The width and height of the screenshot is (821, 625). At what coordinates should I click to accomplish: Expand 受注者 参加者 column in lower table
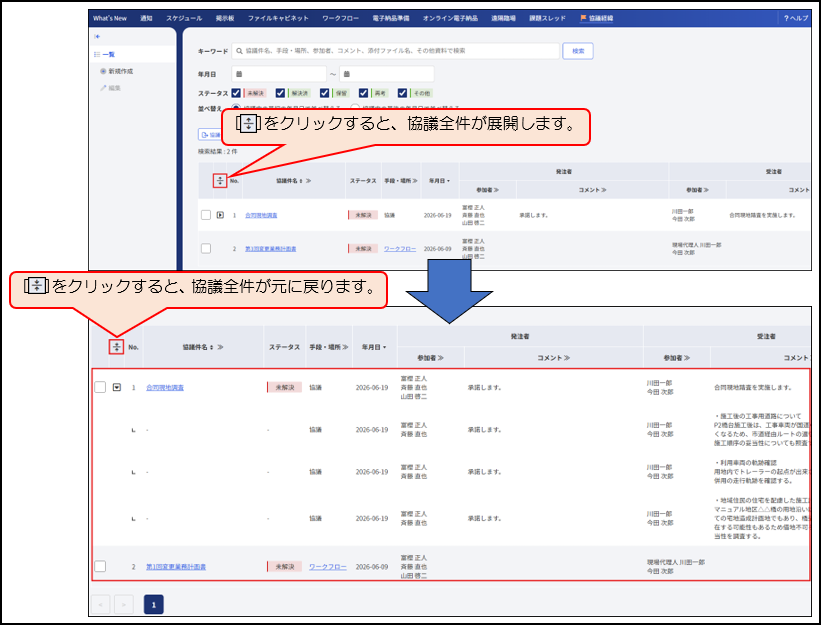click(686, 358)
